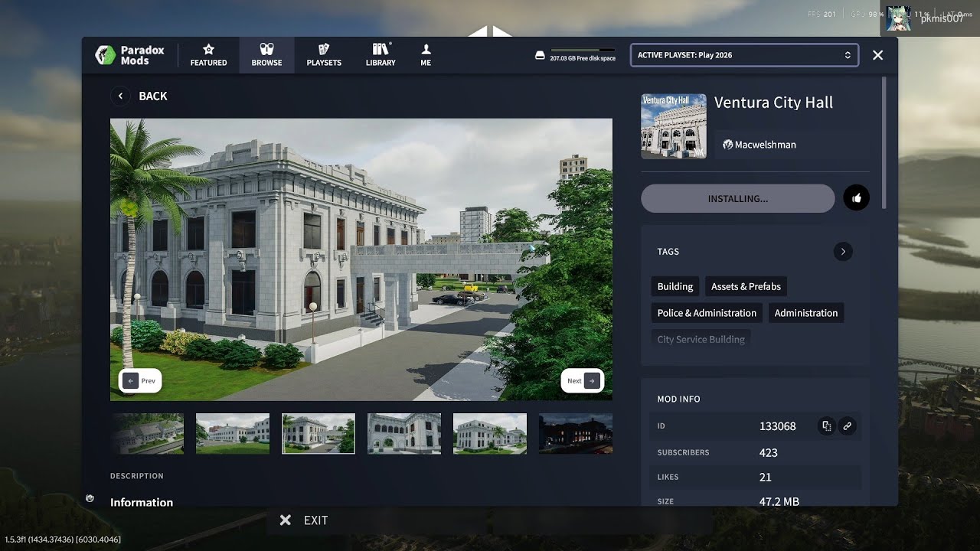This screenshot has width=980, height=551.
Task: Click the mod ID value 133068
Action: (x=777, y=426)
